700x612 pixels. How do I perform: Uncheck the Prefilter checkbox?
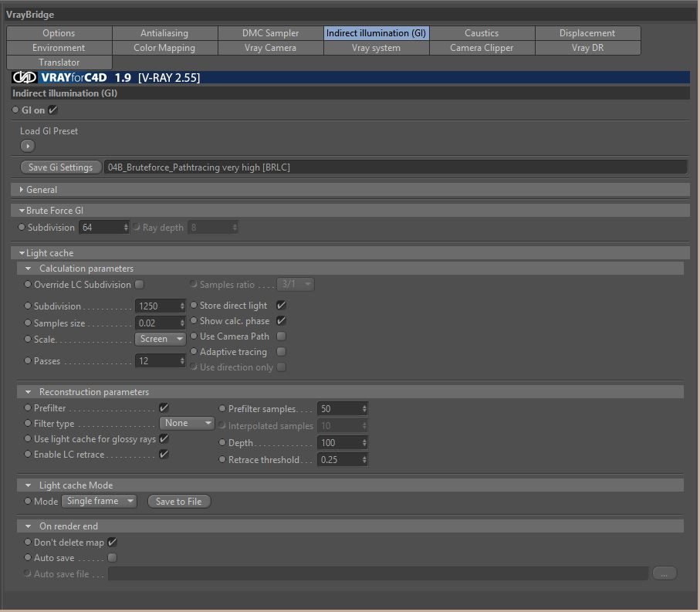point(164,407)
